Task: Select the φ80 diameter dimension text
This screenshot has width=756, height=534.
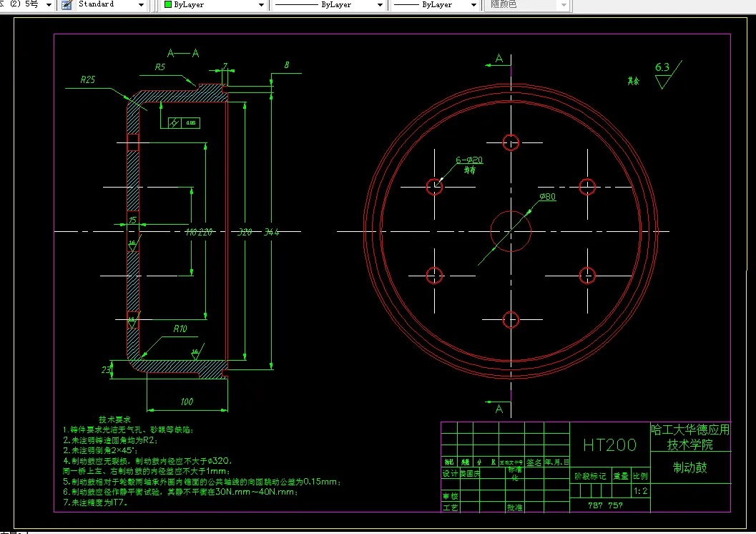Action: (547, 196)
